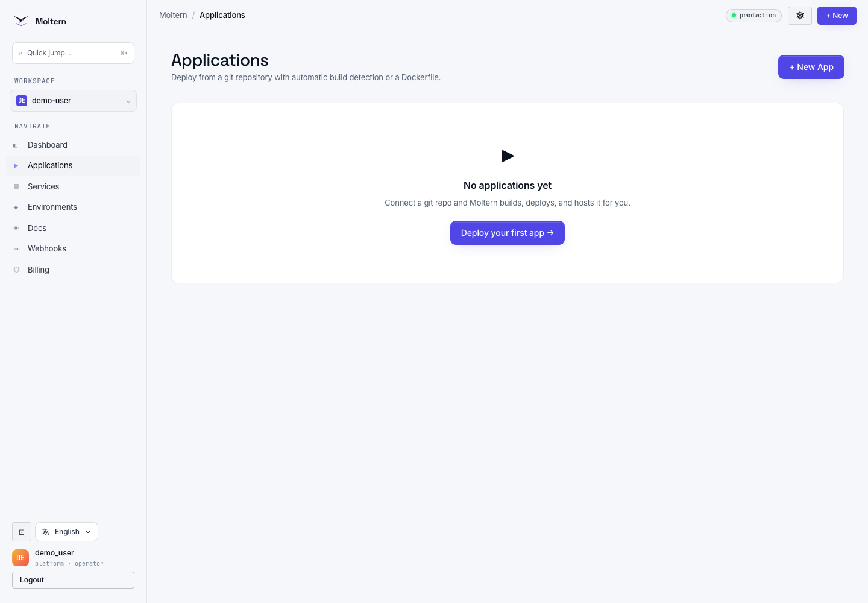Click the ⌘K shortcut hint
This screenshot has width=868, height=603.
coord(124,54)
